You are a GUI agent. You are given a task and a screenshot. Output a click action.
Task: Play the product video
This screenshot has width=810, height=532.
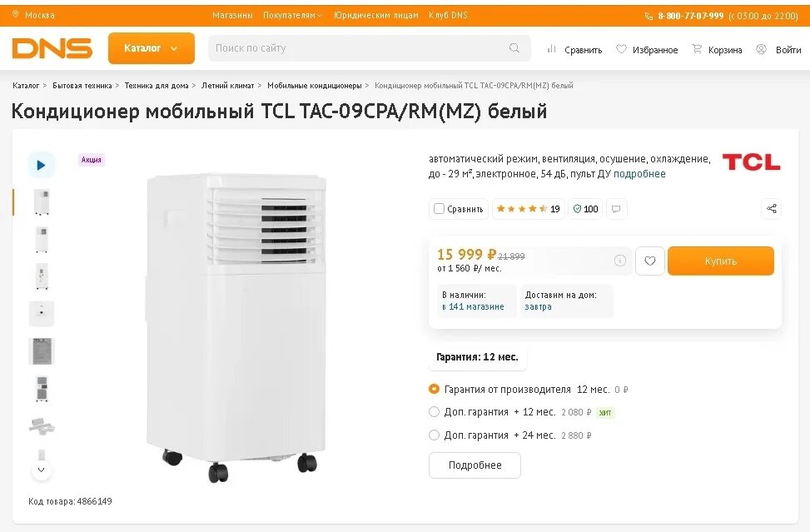coord(41,165)
